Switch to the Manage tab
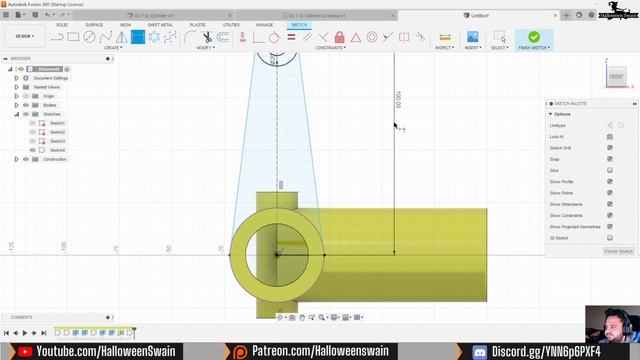 264,25
